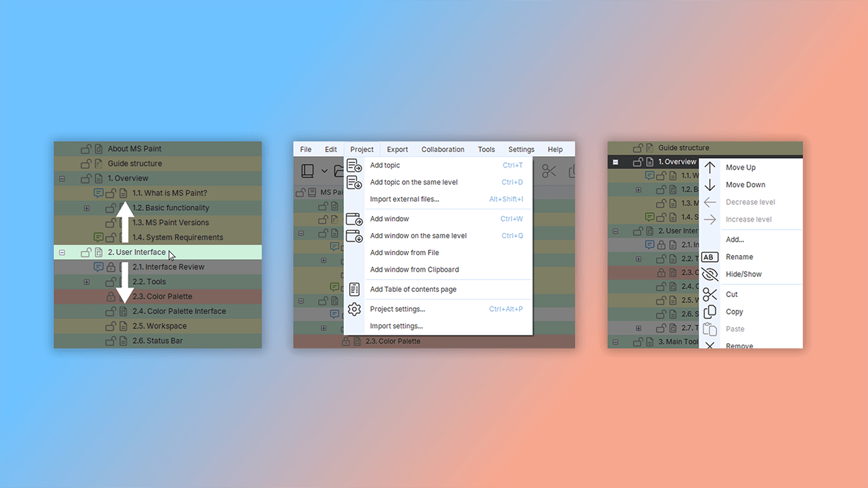868x488 pixels.
Task: Choose Import external files...
Action: point(404,199)
